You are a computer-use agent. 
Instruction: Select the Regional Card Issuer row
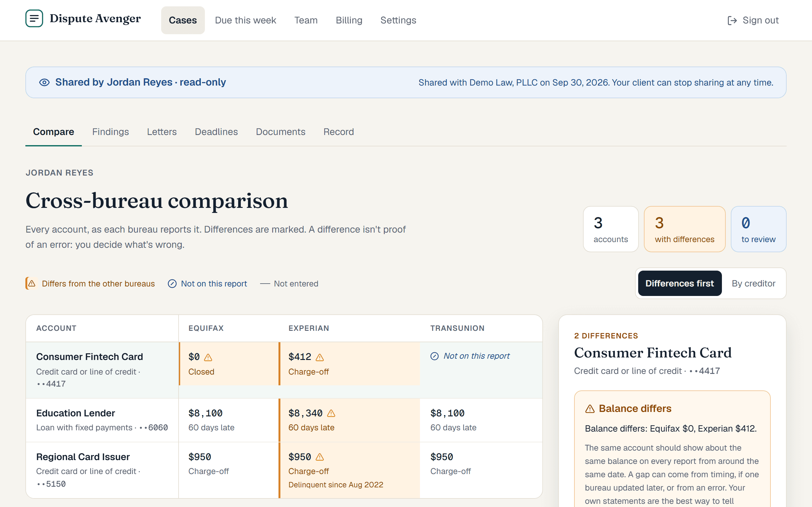[284, 470]
